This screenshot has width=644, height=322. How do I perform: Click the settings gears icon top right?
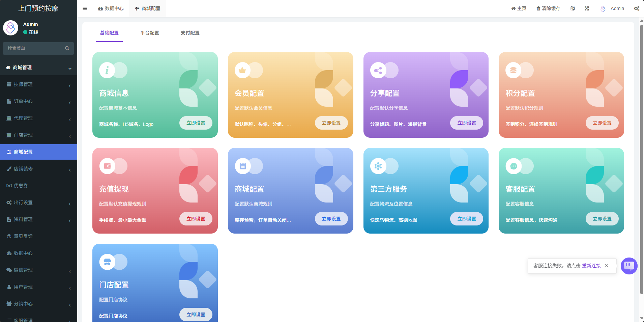(x=637, y=8)
